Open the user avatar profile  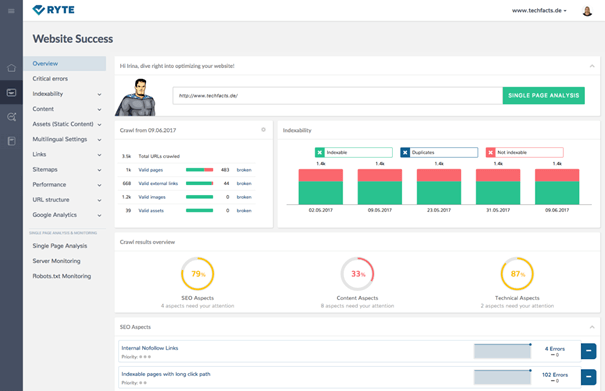587,11
